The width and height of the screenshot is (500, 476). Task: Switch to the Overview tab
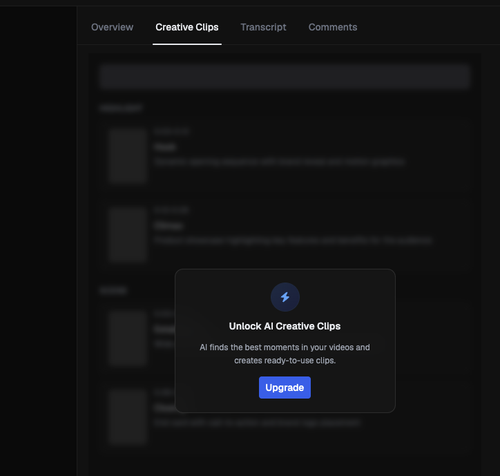click(112, 27)
